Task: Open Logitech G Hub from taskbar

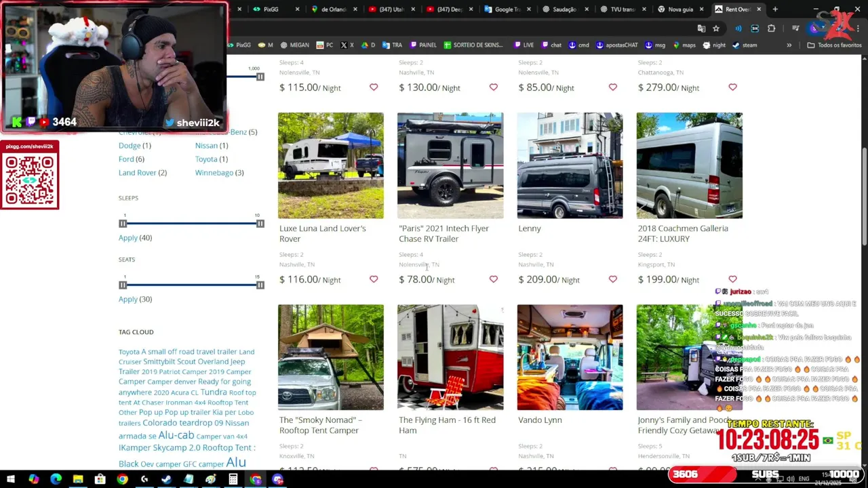Action: (x=144, y=479)
